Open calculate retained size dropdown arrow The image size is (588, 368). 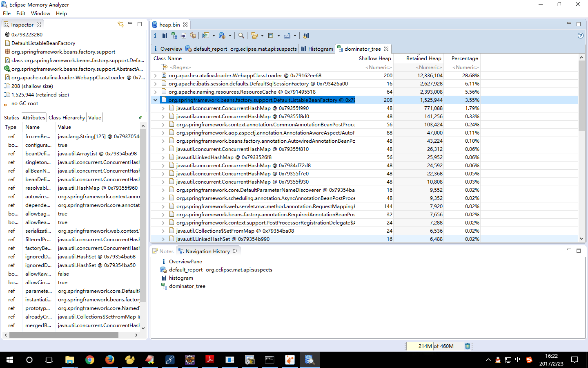[278, 36]
